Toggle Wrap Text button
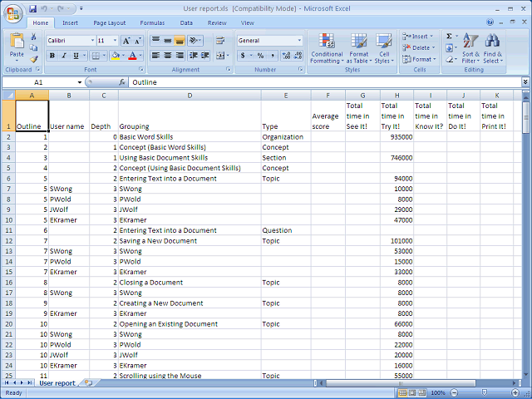 [220, 41]
